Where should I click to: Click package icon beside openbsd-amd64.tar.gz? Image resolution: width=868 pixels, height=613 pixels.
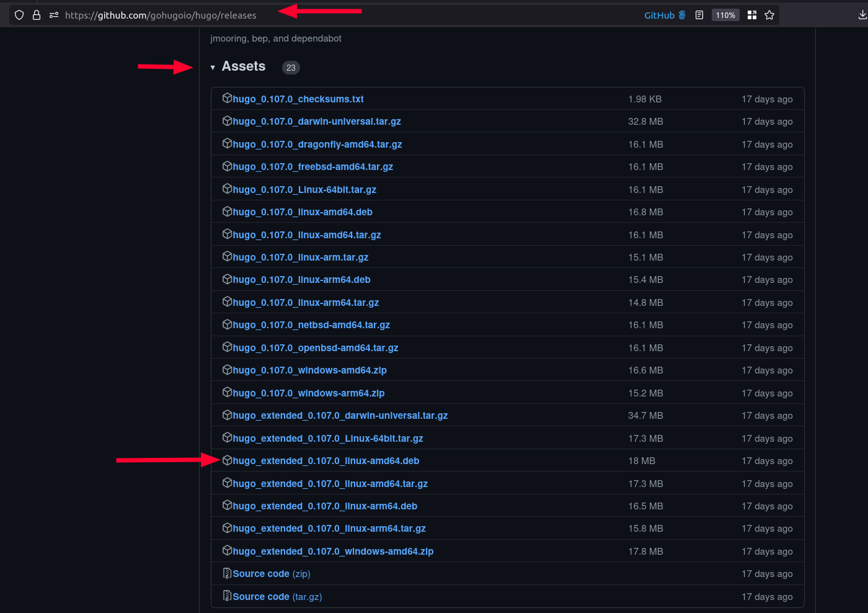227,347
